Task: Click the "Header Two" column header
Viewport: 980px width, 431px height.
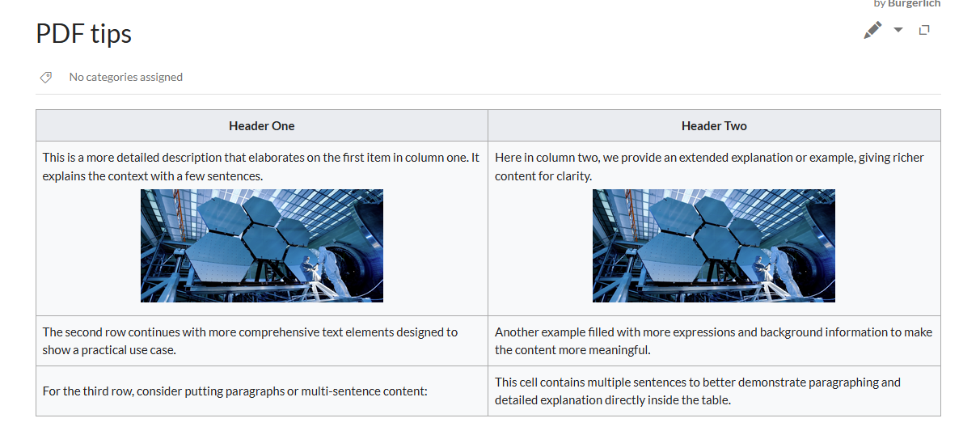Action: coord(714,126)
